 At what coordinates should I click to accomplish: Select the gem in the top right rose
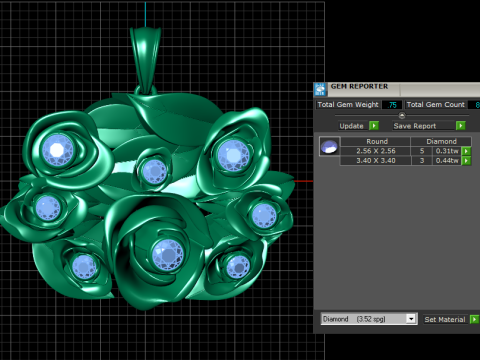click(x=233, y=155)
